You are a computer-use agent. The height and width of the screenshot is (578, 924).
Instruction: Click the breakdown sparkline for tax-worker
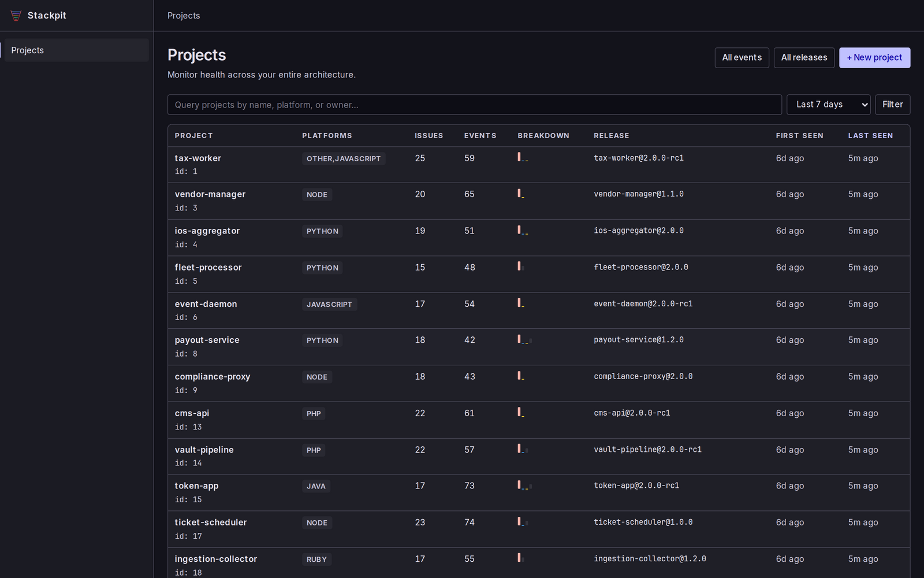pos(523,157)
